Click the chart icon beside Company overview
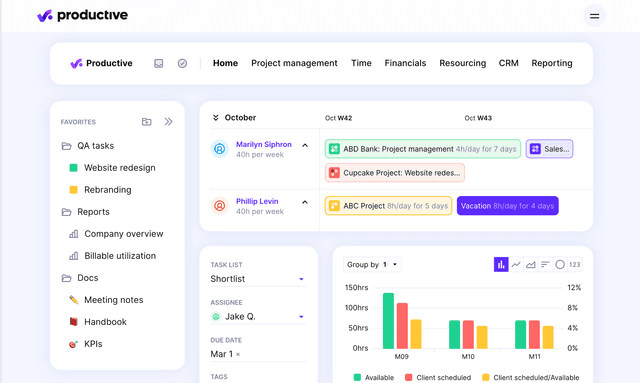This screenshot has width=640, height=383. coord(73,234)
